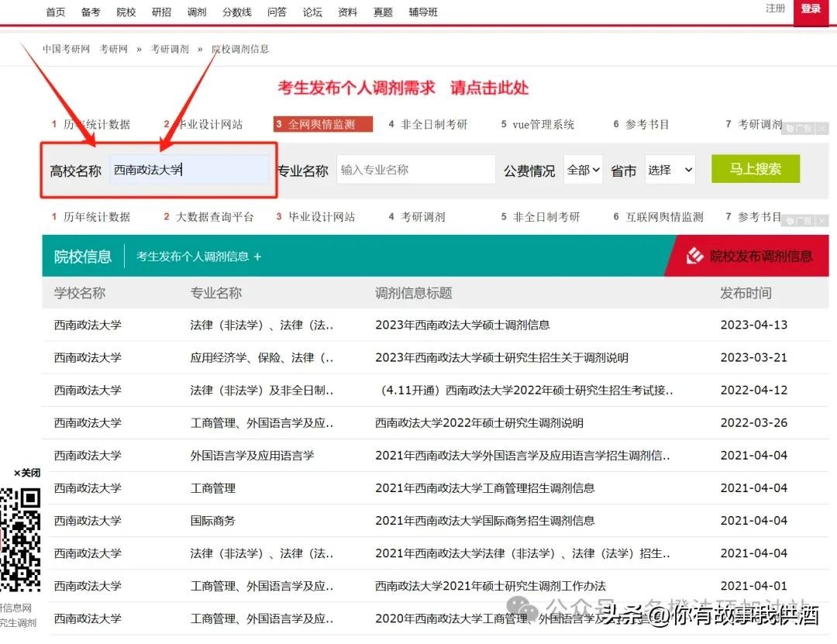This screenshot has height=644, width=837.
Task: Go to the 分数线 menu item
Action: point(237,12)
